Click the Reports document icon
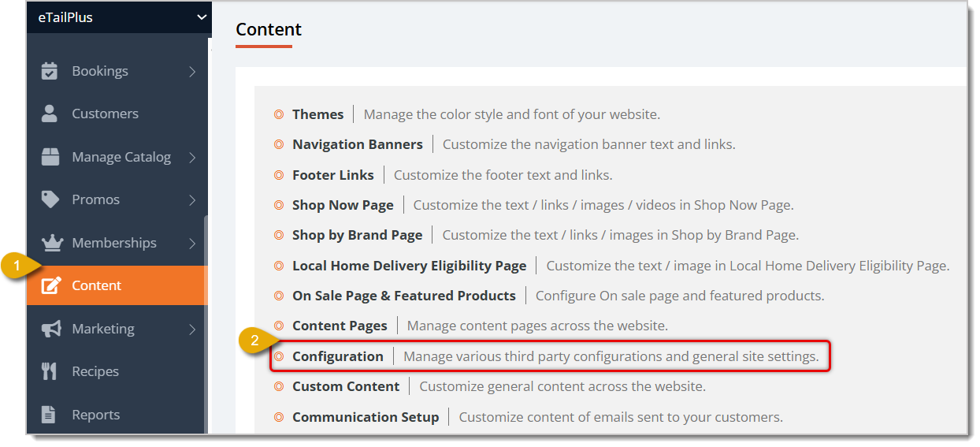The height and width of the screenshot is (447, 980). 49,415
